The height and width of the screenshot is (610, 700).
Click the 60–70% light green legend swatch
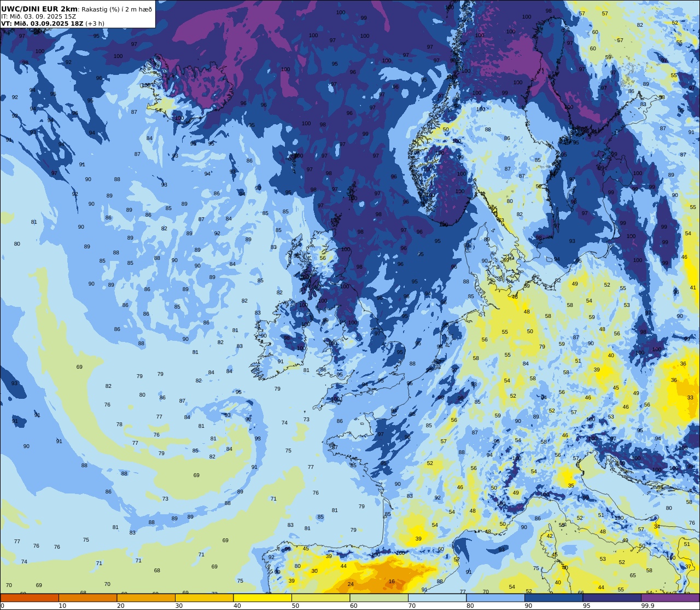[379, 598]
